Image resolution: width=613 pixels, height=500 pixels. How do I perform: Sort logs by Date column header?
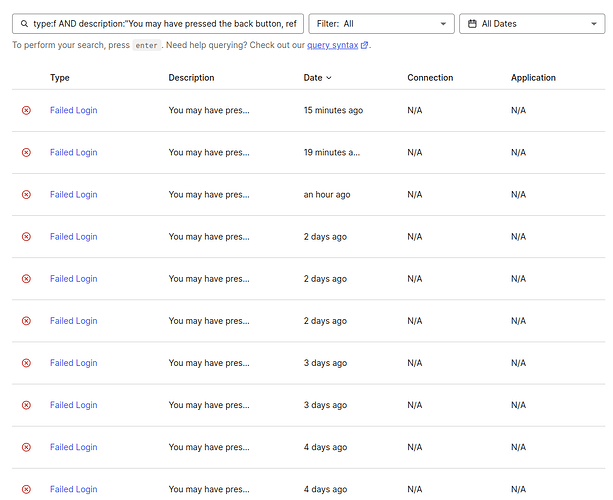(x=313, y=78)
